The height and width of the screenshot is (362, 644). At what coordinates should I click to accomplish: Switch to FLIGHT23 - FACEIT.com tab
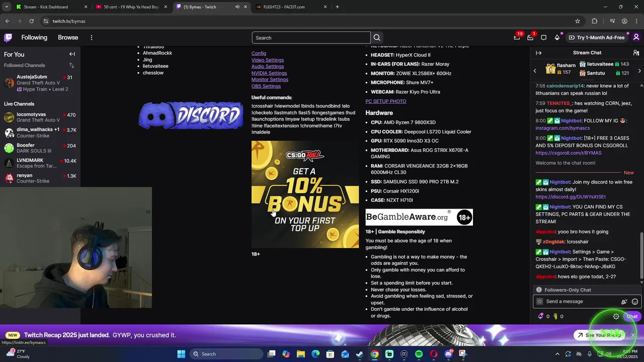291,7
